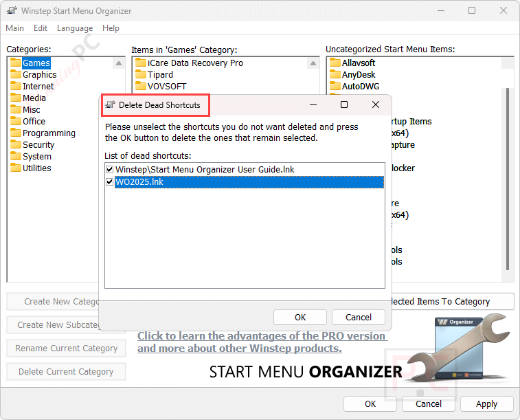Click the AnyDesk folder icon

coord(335,74)
